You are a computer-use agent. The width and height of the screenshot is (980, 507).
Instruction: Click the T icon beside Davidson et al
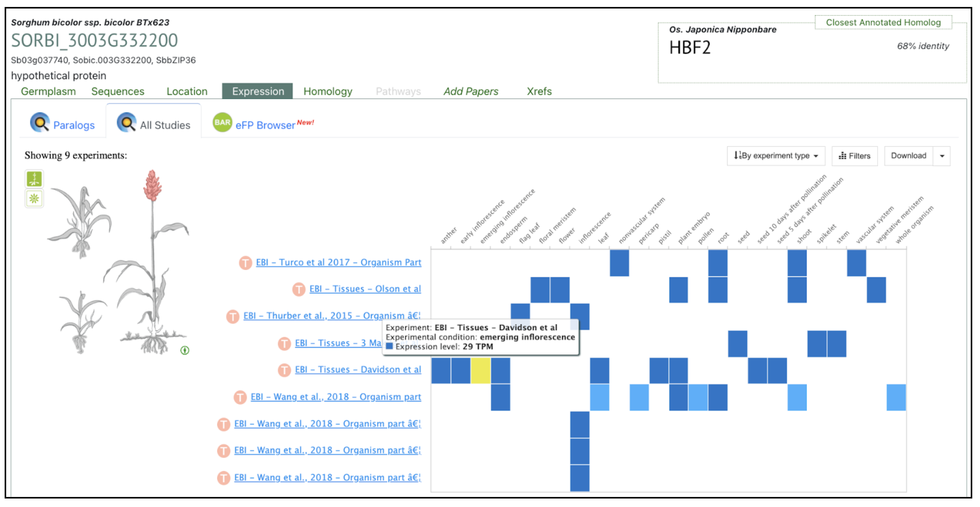[x=284, y=370]
